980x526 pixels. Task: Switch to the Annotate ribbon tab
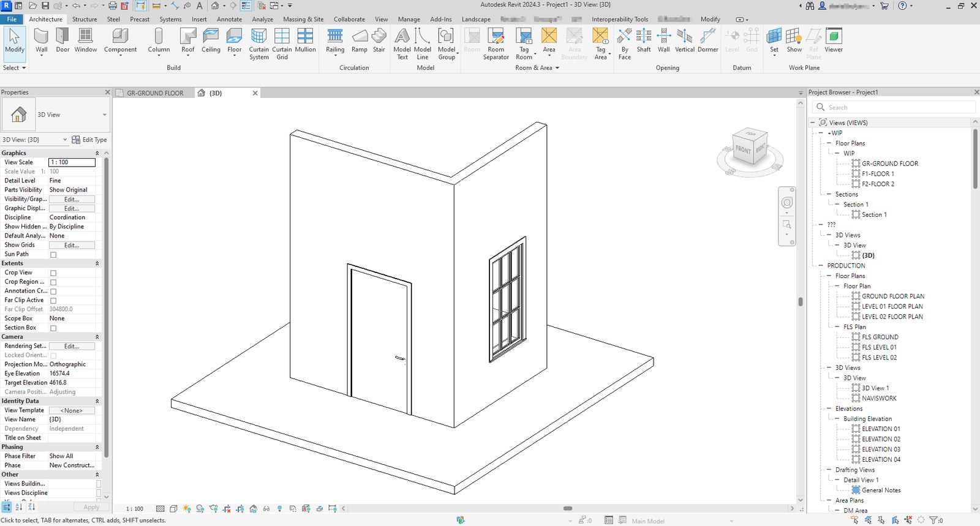pos(229,19)
